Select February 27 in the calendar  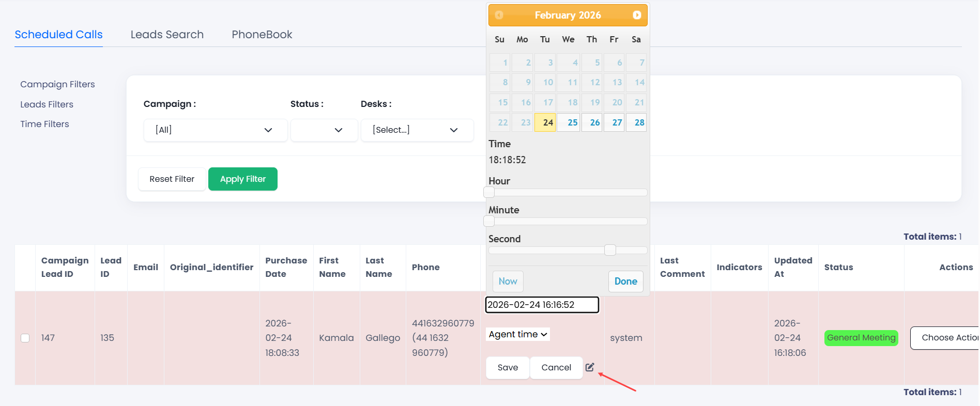coord(614,122)
